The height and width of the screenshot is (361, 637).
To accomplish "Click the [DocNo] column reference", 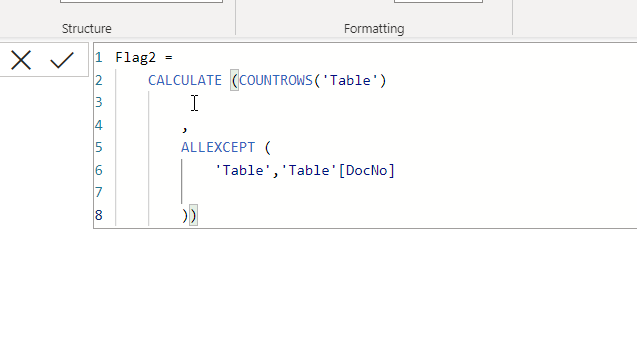I will (x=366, y=170).
